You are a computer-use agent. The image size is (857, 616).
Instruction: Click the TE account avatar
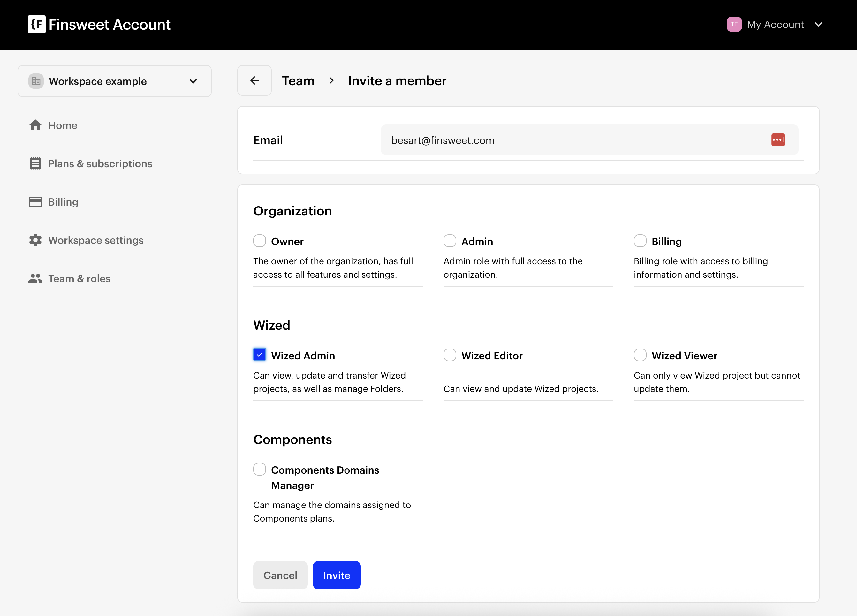pyautogui.click(x=734, y=25)
